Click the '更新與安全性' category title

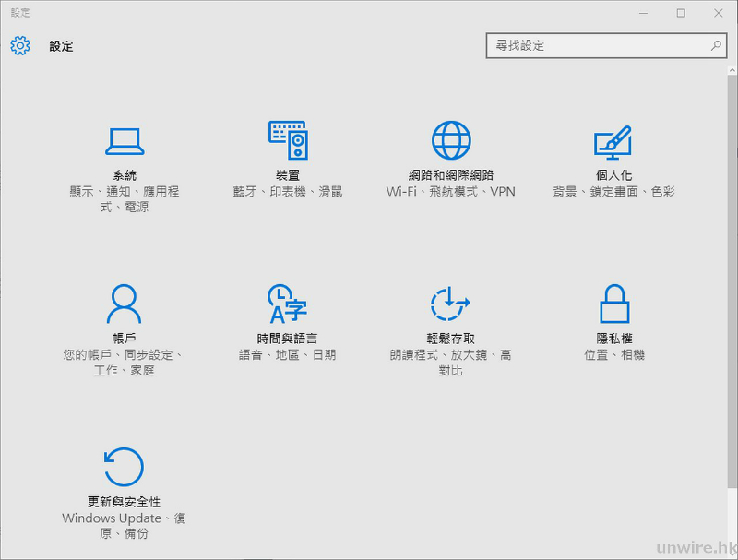pyautogui.click(x=125, y=502)
